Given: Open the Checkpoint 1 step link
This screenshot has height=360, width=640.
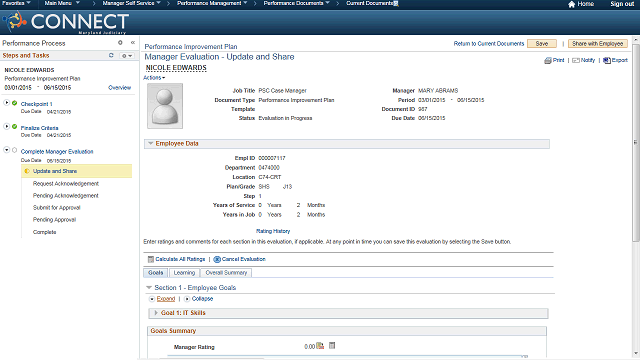Looking at the screenshot, I should pos(36,104).
